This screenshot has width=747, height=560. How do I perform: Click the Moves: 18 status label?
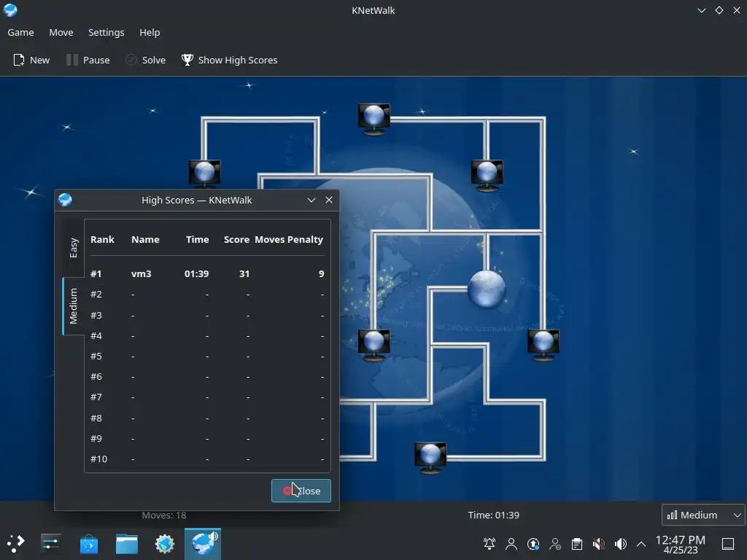pyautogui.click(x=164, y=516)
